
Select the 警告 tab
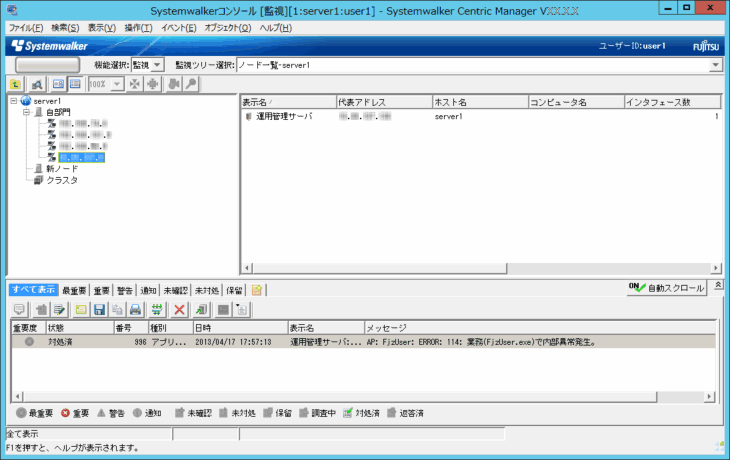(x=124, y=291)
